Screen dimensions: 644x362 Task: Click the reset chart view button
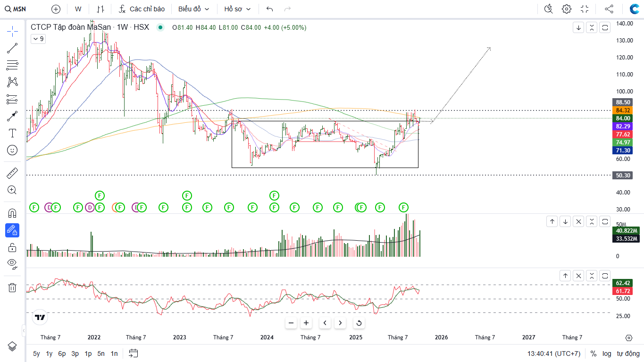(x=359, y=323)
